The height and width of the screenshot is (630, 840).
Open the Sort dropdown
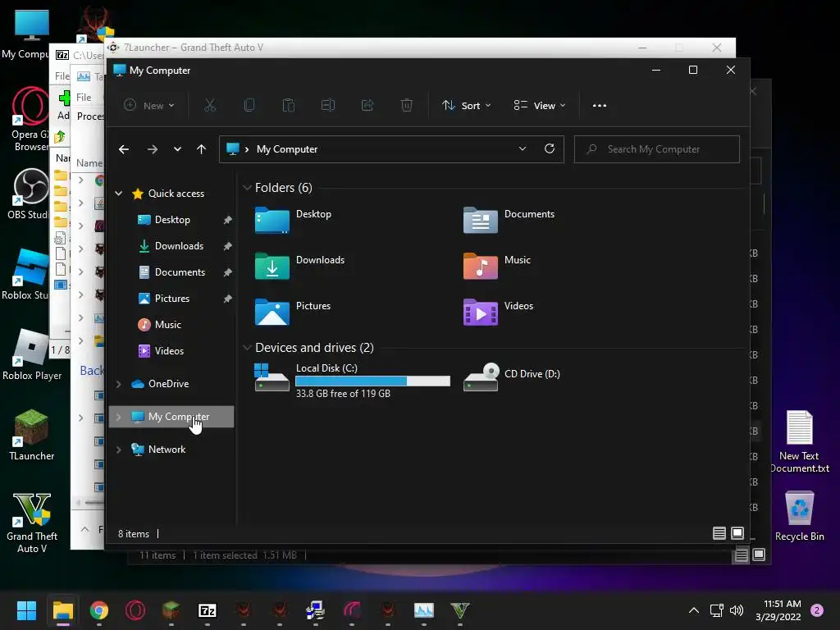pos(467,106)
